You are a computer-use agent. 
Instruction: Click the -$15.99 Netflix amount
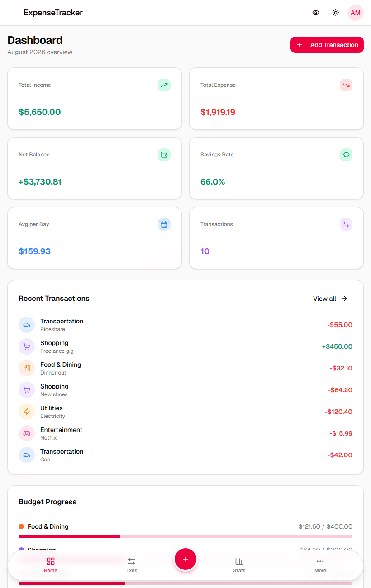pos(341,433)
